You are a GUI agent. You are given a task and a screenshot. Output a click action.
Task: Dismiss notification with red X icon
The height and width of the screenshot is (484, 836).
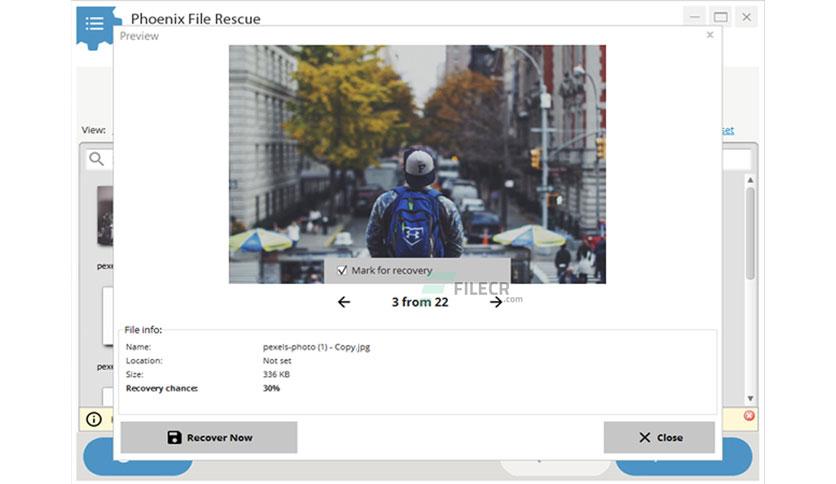(x=749, y=416)
